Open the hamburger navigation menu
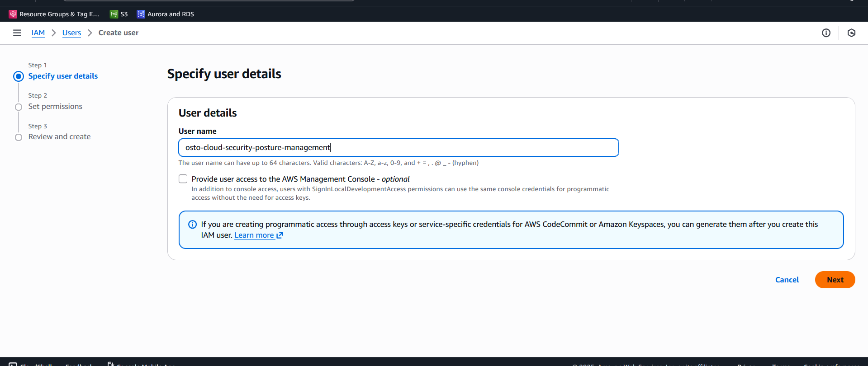This screenshot has width=868, height=366. [17, 33]
